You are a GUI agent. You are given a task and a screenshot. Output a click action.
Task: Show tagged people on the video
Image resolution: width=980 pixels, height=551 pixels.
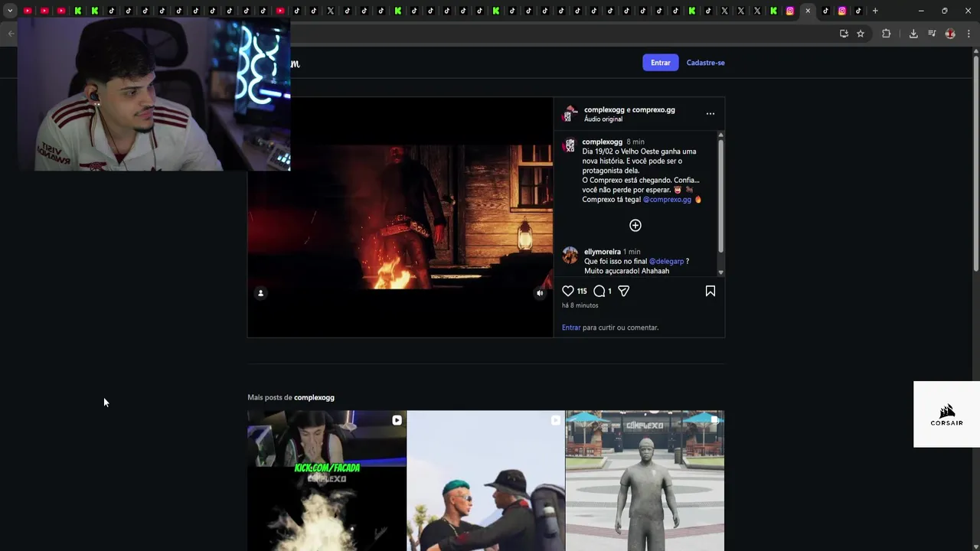click(x=260, y=293)
